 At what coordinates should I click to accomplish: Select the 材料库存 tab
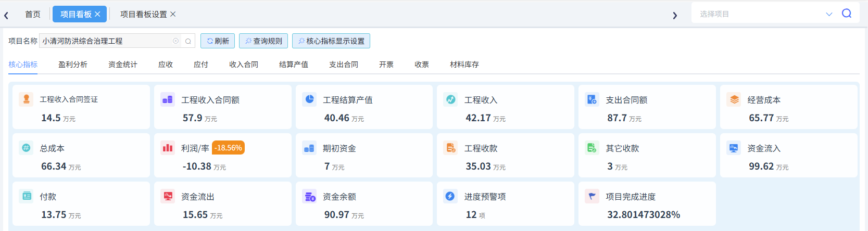[x=464, y=65]
